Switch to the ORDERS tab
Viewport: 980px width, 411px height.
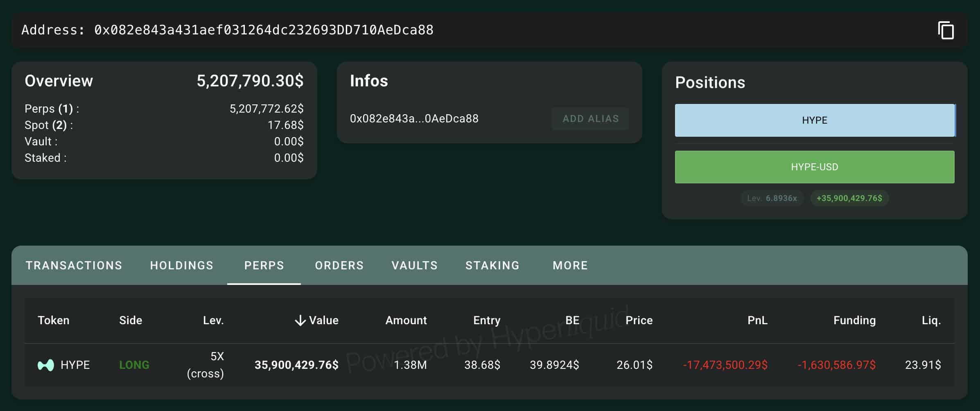339,265
